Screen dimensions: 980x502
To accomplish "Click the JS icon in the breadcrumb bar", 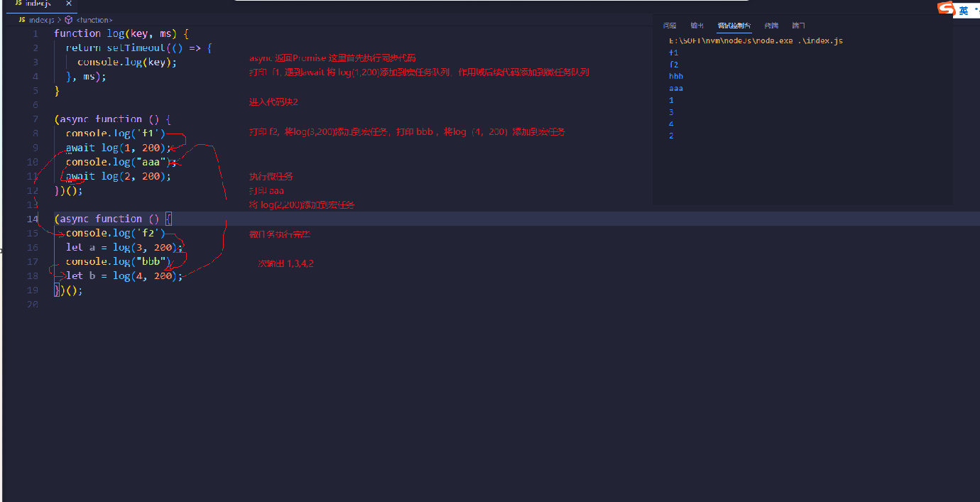I will tap(22, 21).
